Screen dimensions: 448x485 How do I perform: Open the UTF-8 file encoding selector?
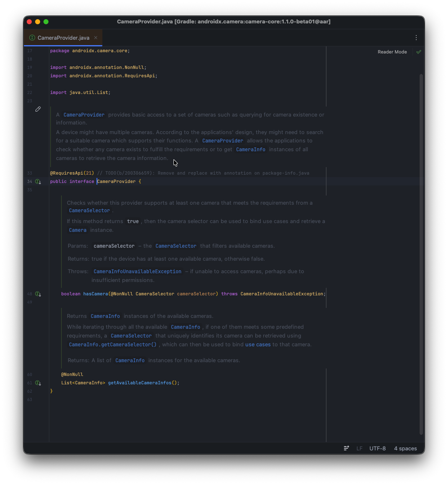[377, 449]
